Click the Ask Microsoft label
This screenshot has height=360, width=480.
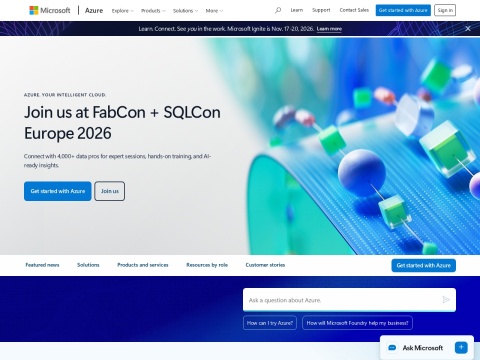423,348
